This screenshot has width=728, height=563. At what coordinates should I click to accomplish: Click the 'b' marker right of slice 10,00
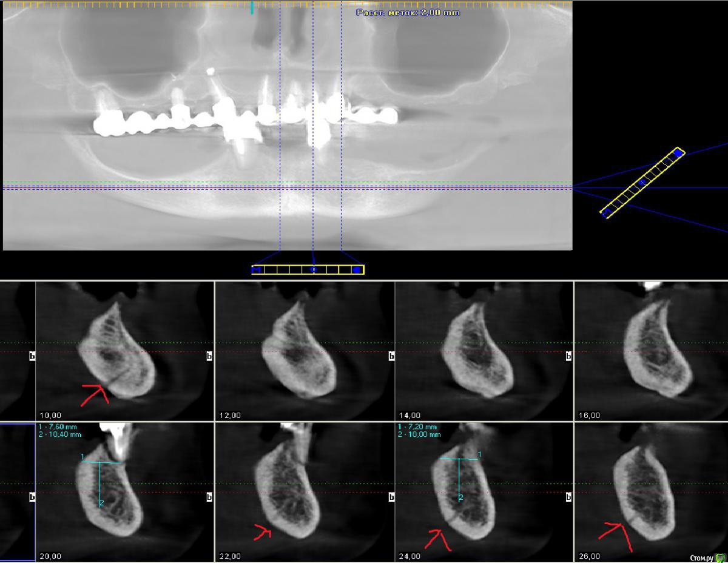[x=209, y=357]
